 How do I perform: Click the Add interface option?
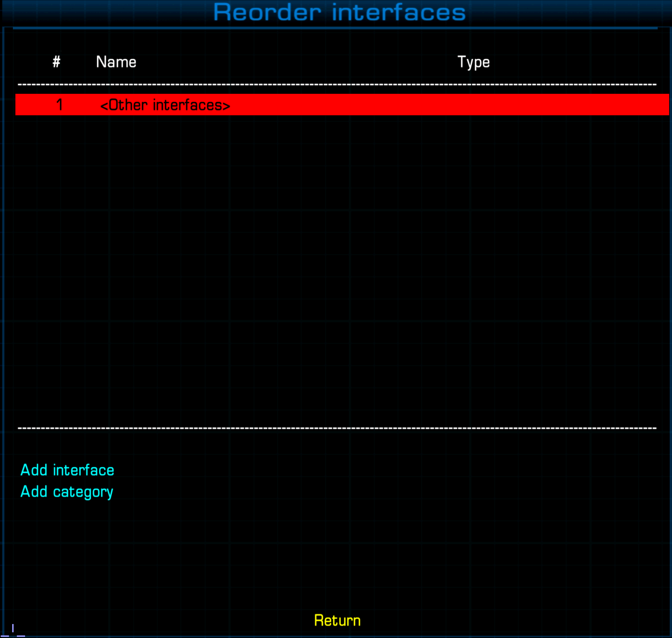pyautogui.click(x=67, y=470)
